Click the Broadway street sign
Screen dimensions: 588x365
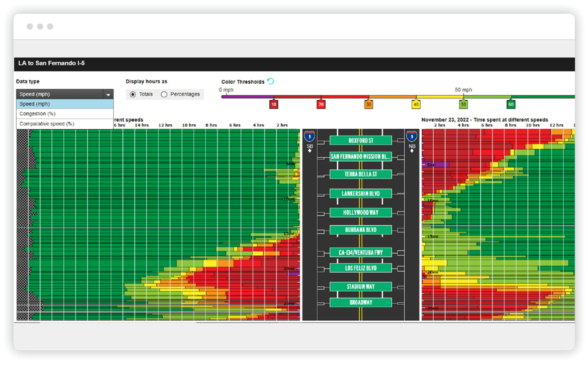[360, 302]
